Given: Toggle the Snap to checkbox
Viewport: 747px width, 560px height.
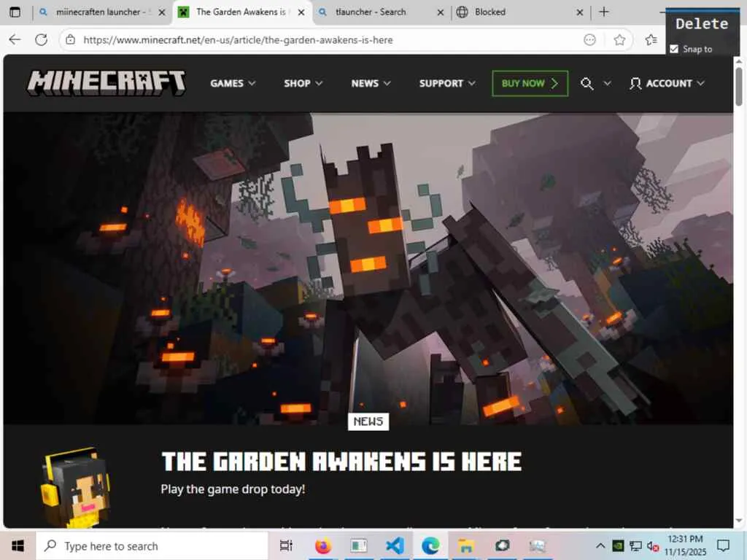Looking at the screenshot, I should [x=674, y=49].
